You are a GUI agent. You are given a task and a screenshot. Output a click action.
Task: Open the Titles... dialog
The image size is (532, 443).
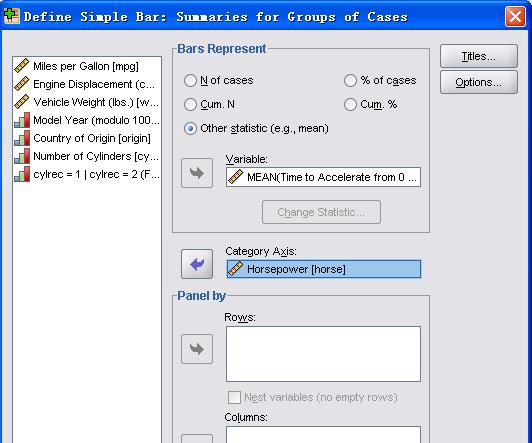[x=479, y=56]
